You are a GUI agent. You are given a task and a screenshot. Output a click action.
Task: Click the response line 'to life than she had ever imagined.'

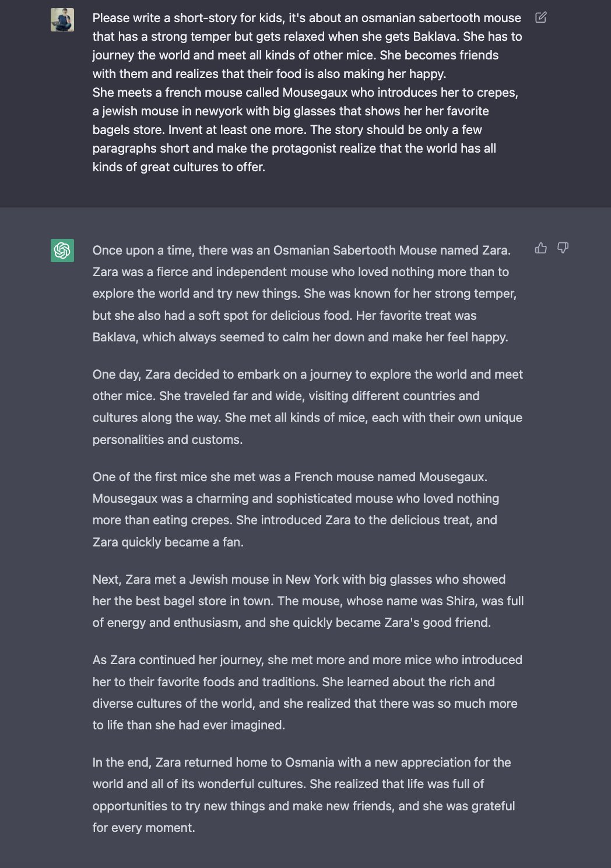point(189,725)
